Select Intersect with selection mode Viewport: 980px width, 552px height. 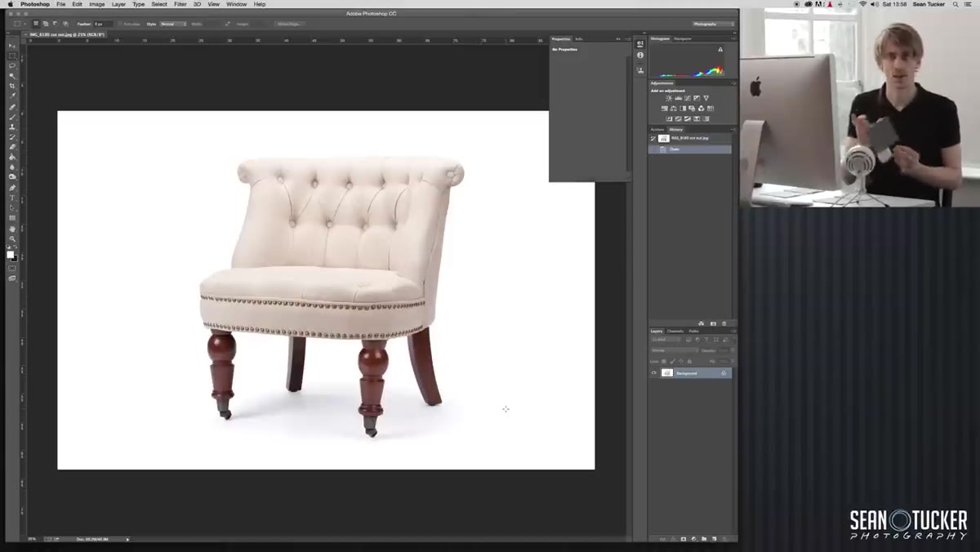click(65, 24)
